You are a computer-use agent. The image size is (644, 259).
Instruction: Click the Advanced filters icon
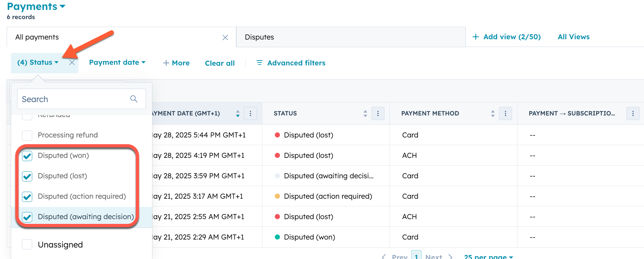260,63
